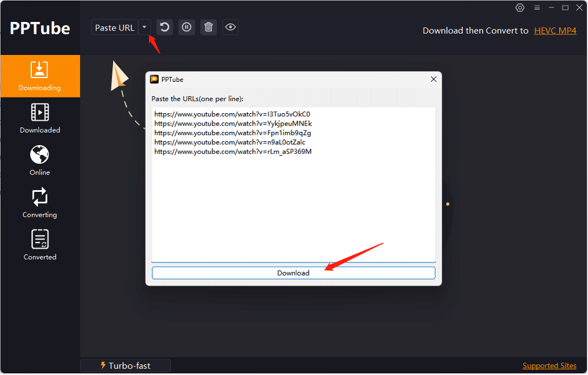The height and width of the screenshot is (375, 588).
Task: Click the Download button in the dialog
Action: tap(293, 272)
